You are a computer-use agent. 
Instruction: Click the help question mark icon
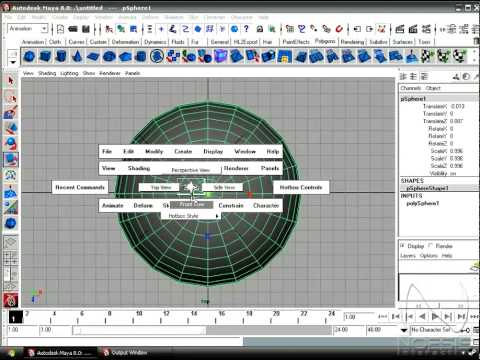(x=246, y=29)
